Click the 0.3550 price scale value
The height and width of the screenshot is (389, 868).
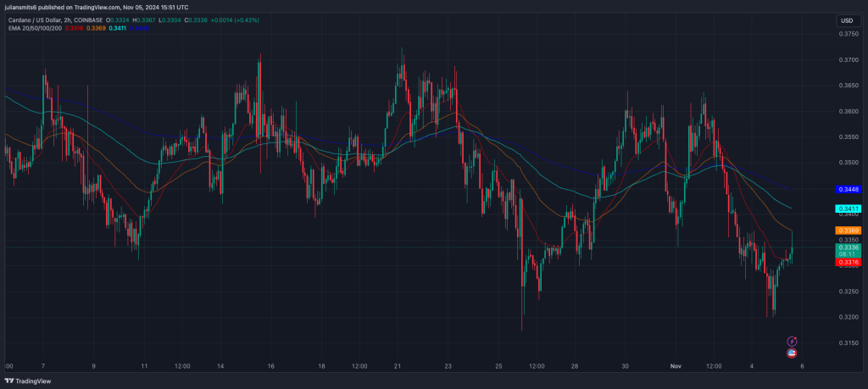click(x=849, y=136)
